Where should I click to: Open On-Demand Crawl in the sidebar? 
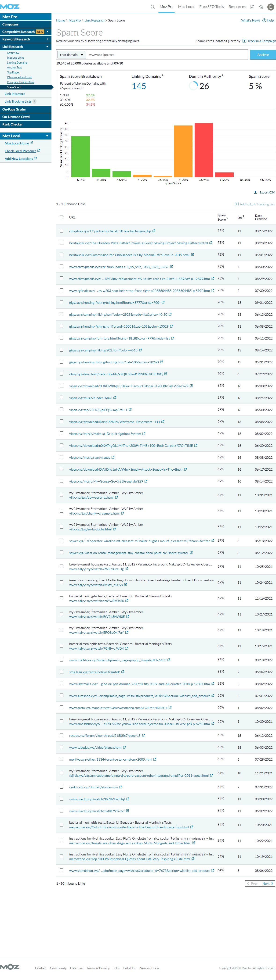click(x=25, y=117)
